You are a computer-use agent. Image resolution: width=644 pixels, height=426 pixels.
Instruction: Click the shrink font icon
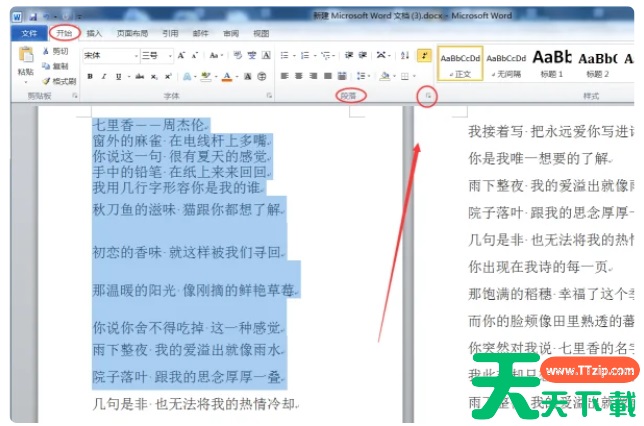pos(195,55)
